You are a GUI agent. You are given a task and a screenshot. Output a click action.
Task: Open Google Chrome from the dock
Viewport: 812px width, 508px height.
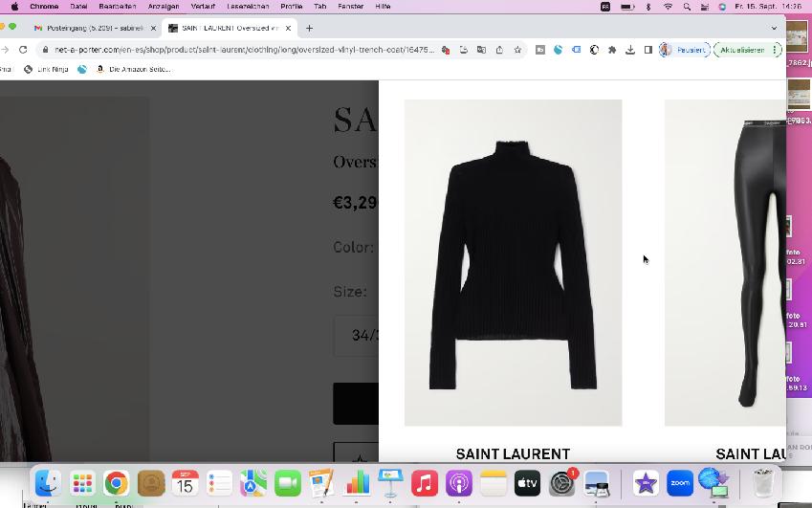pyautogui.click(x=117, y=482)
